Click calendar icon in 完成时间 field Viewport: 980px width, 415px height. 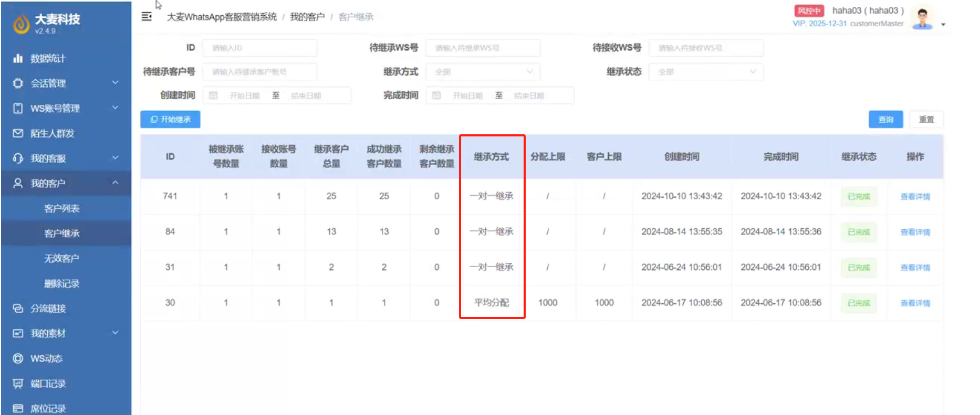tap(436, 95)
